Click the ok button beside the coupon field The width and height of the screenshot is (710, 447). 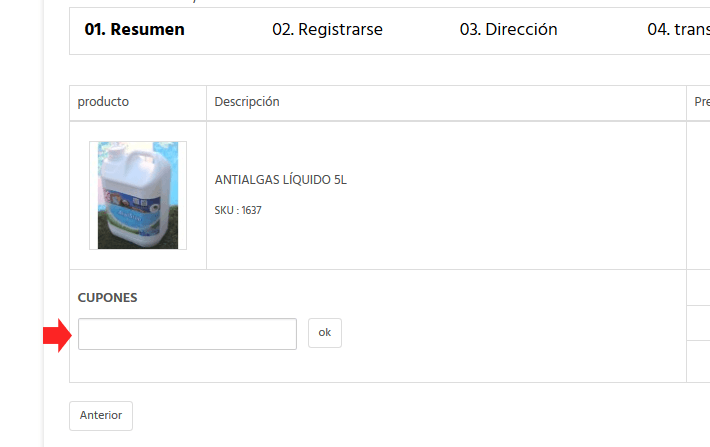pyautogui.click(x=325, y=333)
